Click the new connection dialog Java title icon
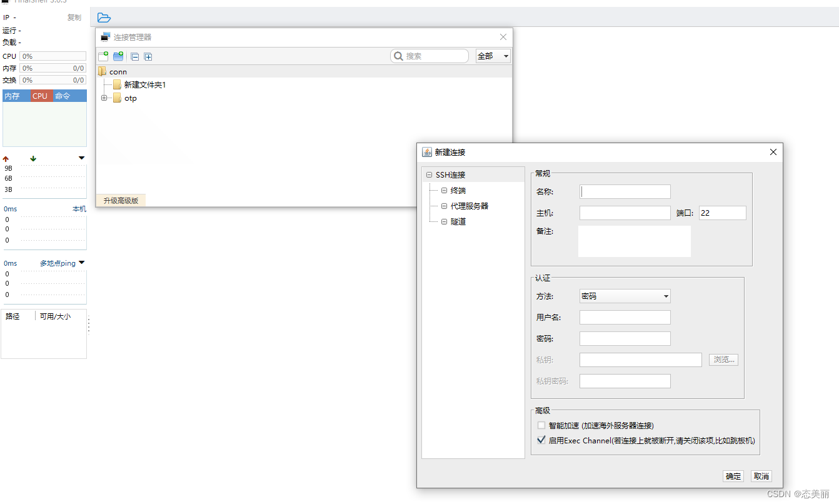The image size is (839, 504). pos(427,152)
